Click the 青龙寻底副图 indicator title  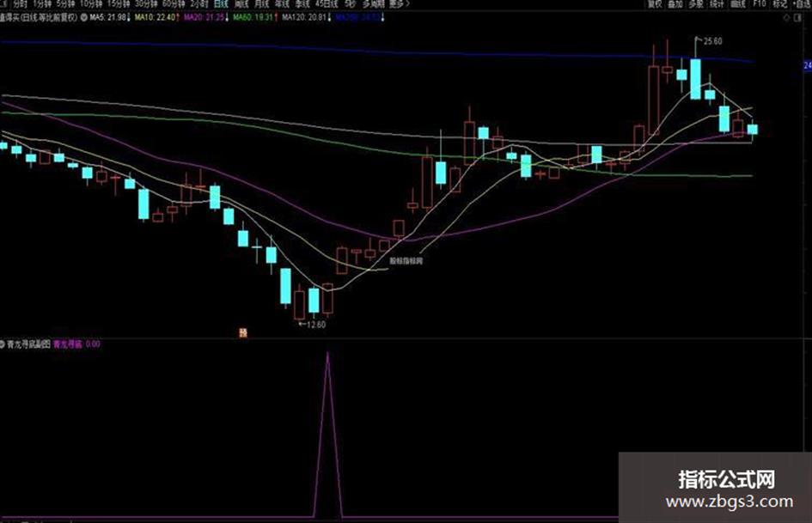point(28,344)
